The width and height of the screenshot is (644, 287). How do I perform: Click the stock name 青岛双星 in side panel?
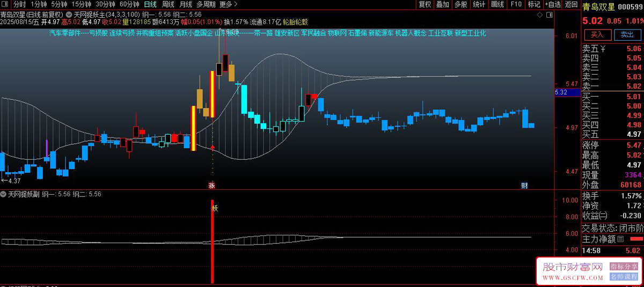[598, 7]
